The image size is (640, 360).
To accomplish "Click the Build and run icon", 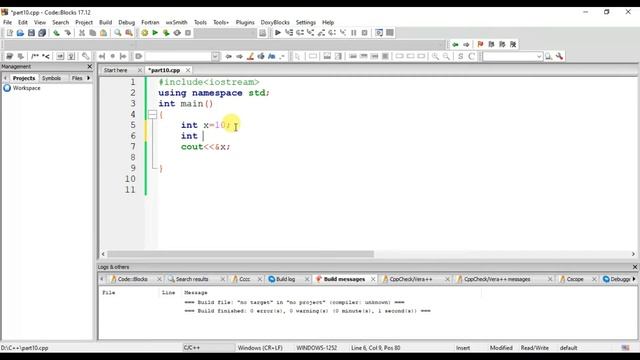I will (x=166, y=33).
